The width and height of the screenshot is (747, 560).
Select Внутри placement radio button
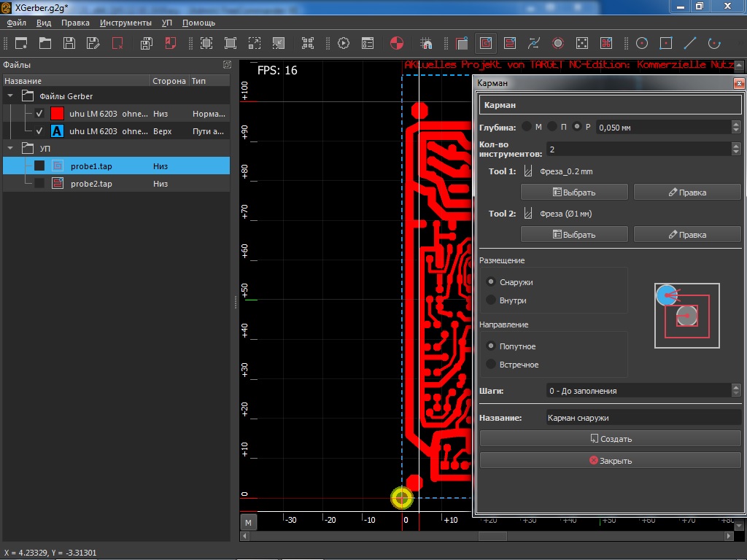coord(491,300)
